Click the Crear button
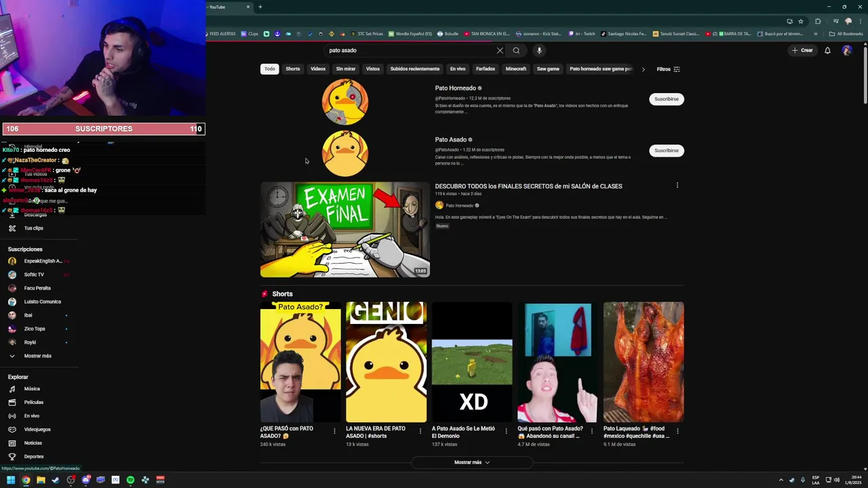Image resolution: width=868 pixels, height=488 pixels. click(802, 50)
